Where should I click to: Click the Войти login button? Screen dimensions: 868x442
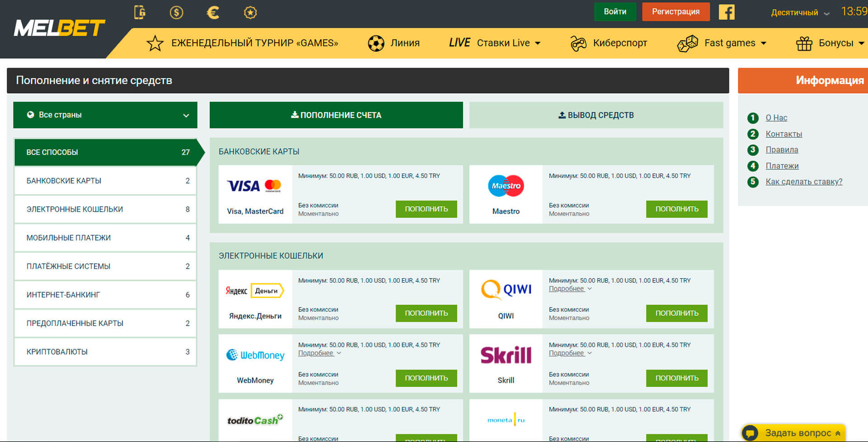click(615, 12)
